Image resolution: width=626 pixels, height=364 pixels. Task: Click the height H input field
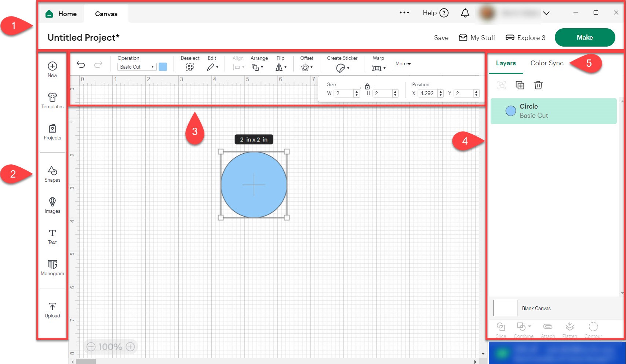coord(382,93)
